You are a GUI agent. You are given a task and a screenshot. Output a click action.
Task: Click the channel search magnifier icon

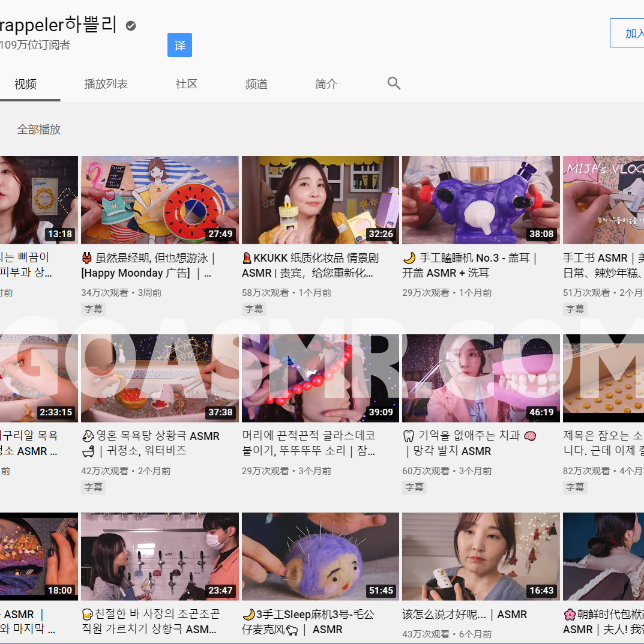(394, 83)
